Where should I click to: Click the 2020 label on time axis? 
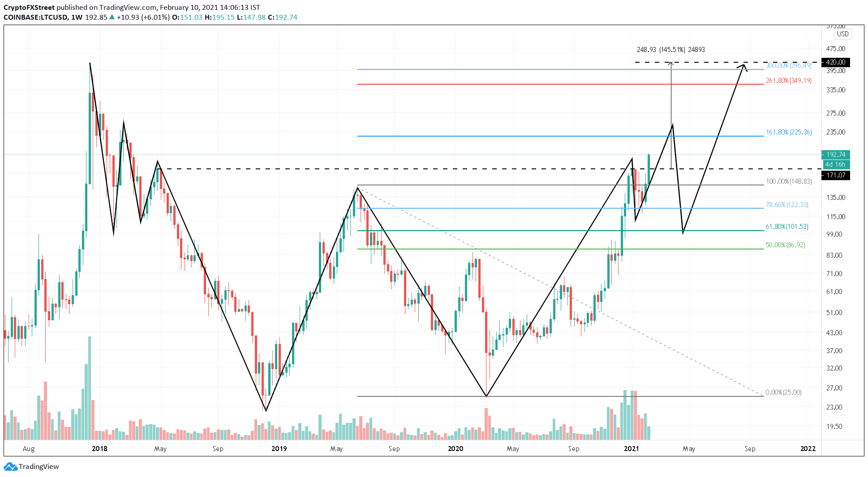pyautogui.click(x=455, y=449)
